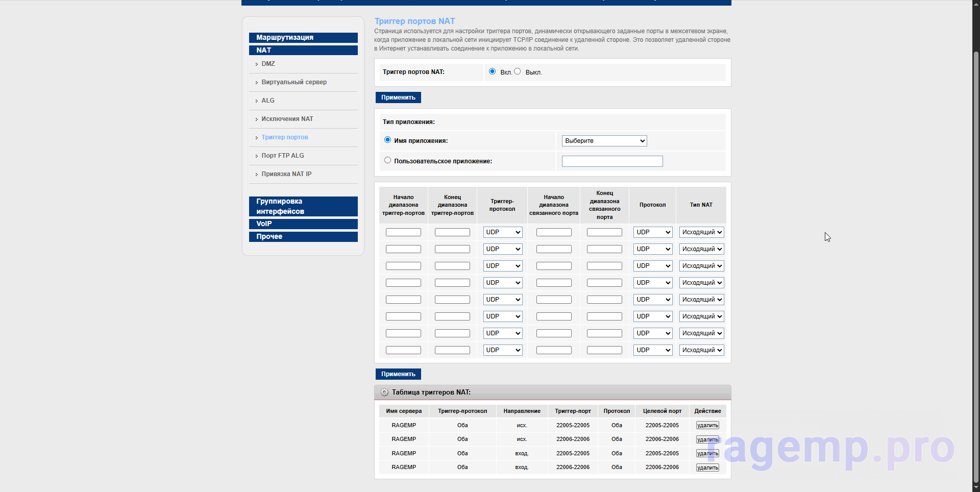This screenshot has width=980, height=492.
Task: Open the VoIP menu section
Action: (303, 224)
